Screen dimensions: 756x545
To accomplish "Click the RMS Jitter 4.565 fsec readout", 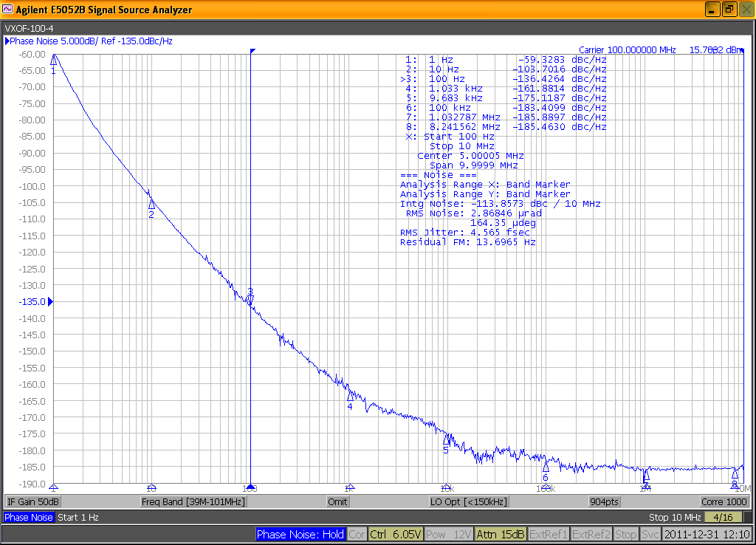I will (465, 233).
